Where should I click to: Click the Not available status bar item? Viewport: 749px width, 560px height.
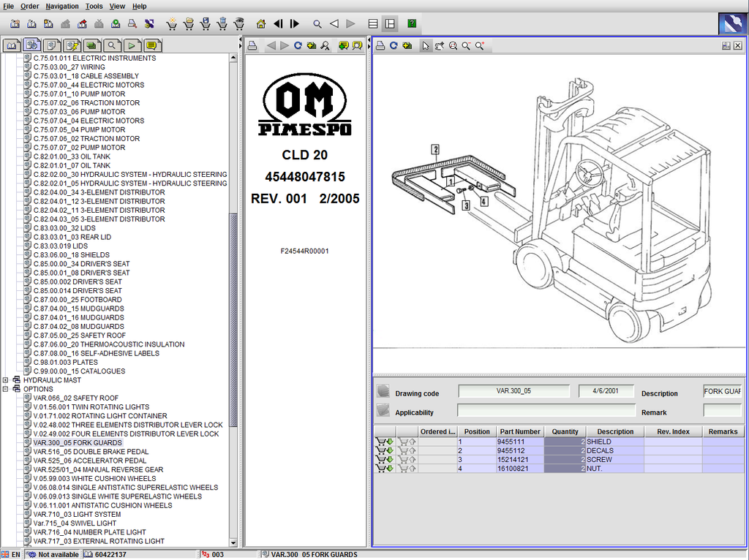(x=53, y=555)
